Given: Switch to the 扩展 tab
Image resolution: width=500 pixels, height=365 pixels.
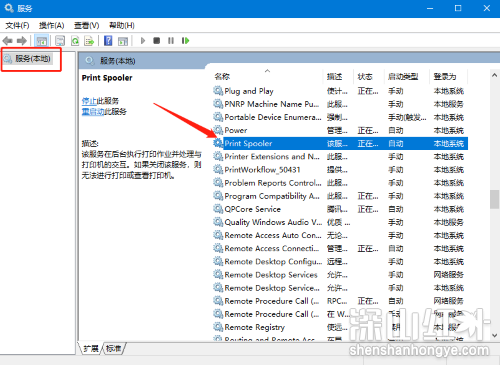Looking at the screenshot, I should [x=91, y=349].
